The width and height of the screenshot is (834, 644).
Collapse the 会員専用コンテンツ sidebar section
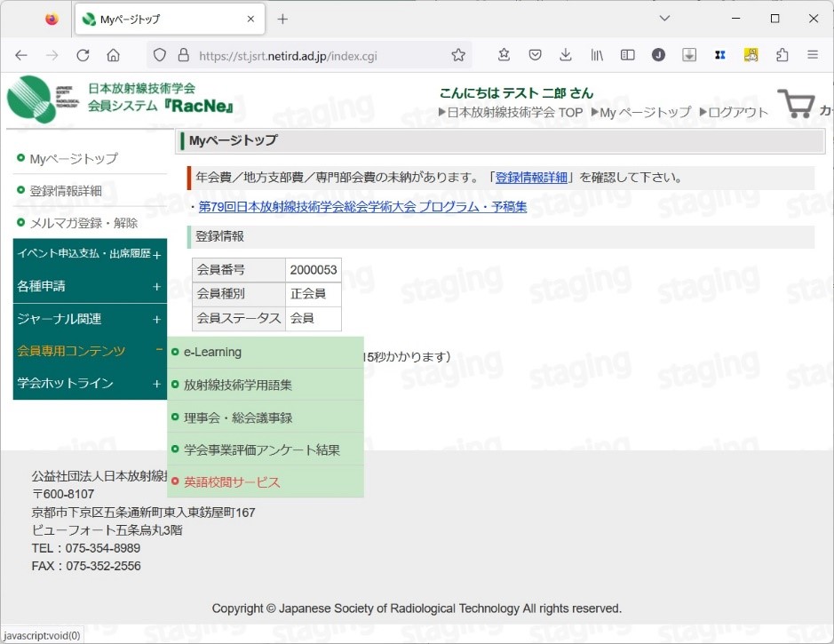pyautogui.click(x=89, y=351)
